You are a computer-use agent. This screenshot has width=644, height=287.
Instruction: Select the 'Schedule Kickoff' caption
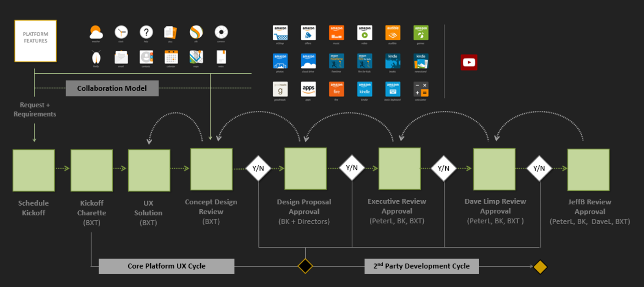pos(33,208)
